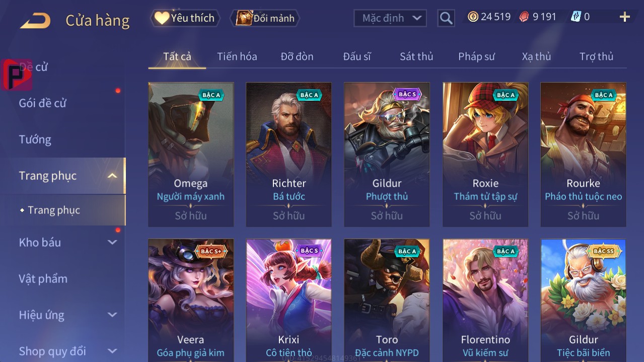Tap the red ruby currency icon
Viewport: 644px width, 362px height.
pos(524,17)
